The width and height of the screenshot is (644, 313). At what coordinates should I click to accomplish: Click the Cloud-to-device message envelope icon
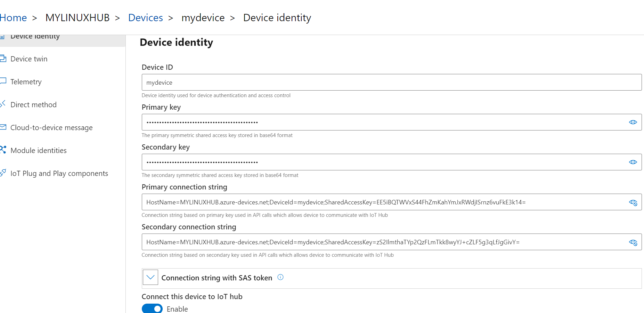pos(3,127)
